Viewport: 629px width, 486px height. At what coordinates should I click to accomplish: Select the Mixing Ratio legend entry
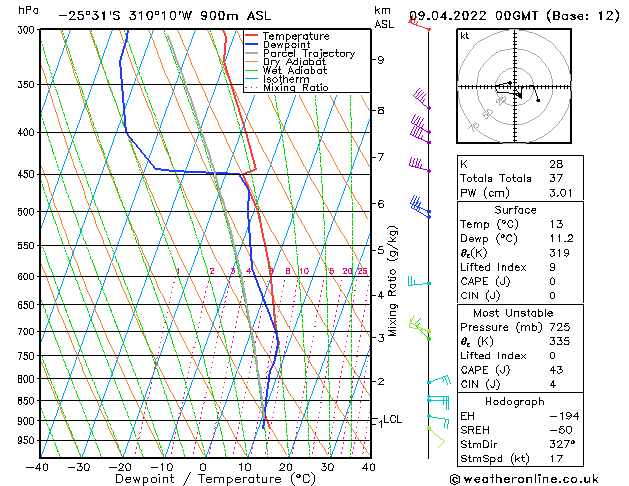pos(296,87)
